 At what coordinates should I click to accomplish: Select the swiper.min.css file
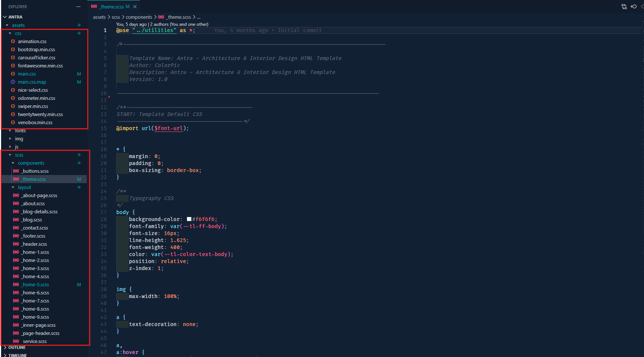click(x=33, y=106)
